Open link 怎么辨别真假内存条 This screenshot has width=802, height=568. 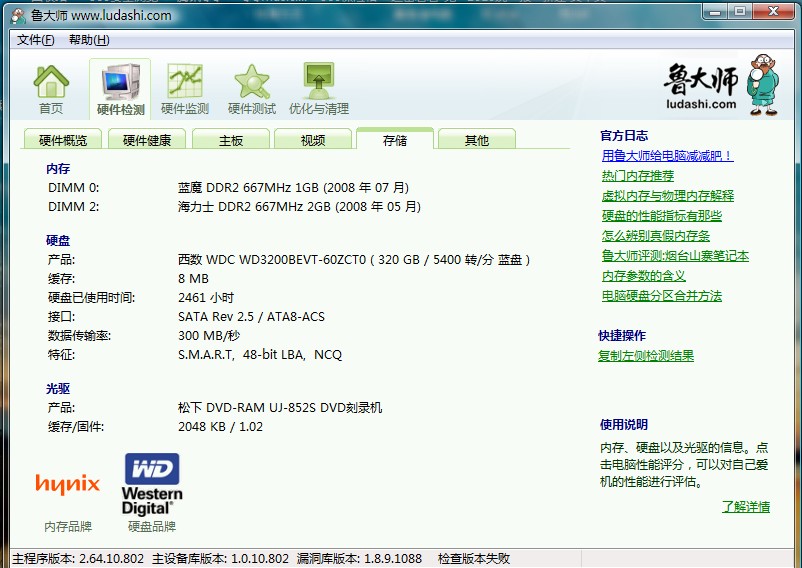click(x=656, y=235)
